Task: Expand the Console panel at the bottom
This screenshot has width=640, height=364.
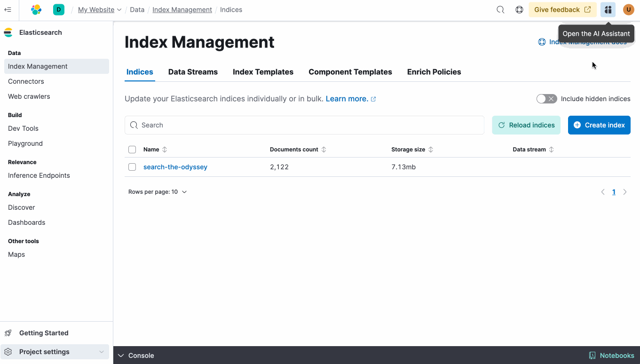Action: [x=135, y=355]
